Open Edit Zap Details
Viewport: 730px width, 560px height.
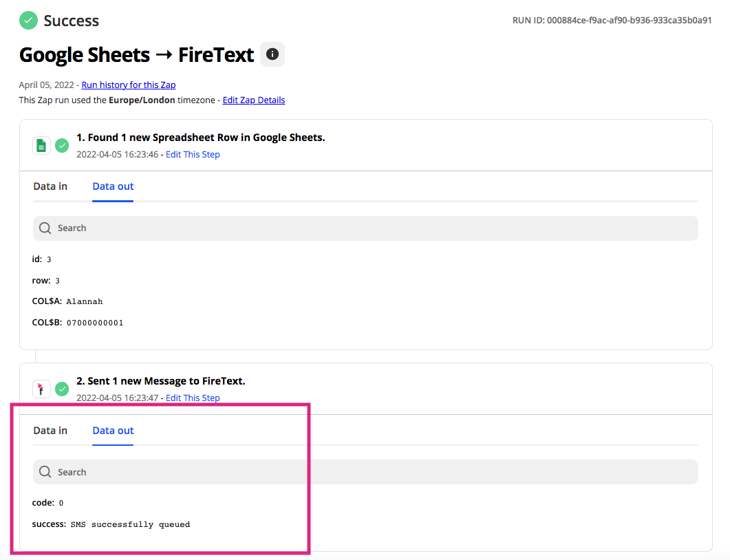pos(253,100)
